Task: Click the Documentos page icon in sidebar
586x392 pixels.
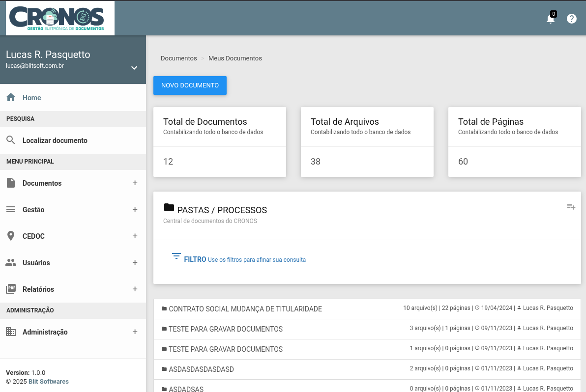Action: [11, 183]
